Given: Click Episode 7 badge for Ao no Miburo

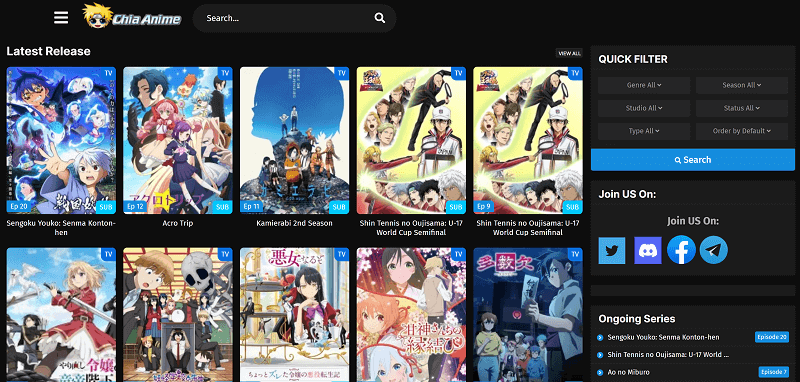Looking at the screenshot, I should 773,372.
